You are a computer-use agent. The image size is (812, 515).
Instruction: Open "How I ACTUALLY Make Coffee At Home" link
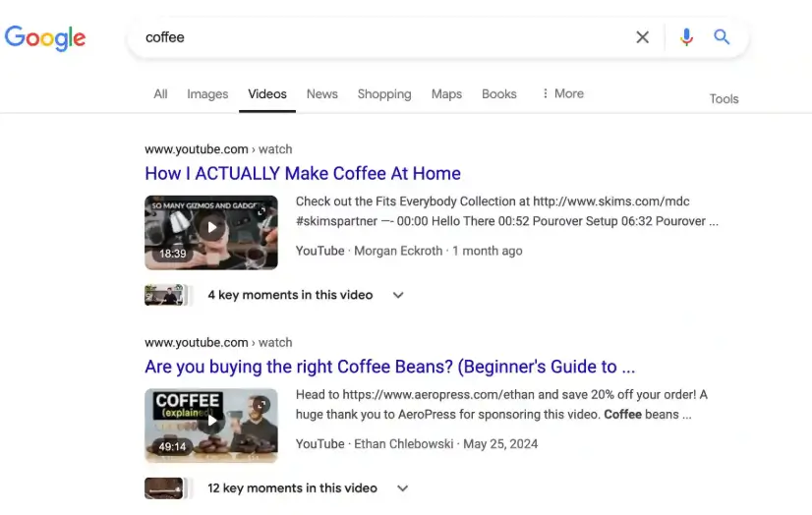click(303, 174)
